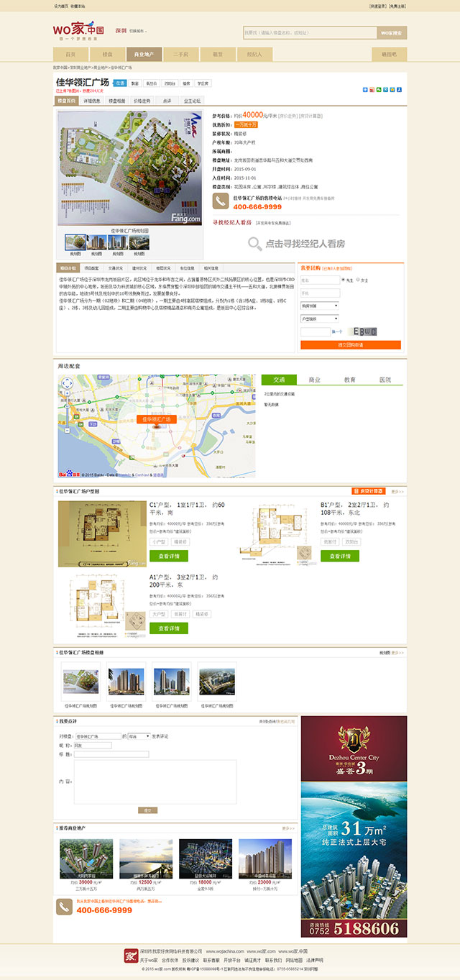Click the red 家 logo in the footer
Viewport: 460px width, 980px height.
pos(130,956)
